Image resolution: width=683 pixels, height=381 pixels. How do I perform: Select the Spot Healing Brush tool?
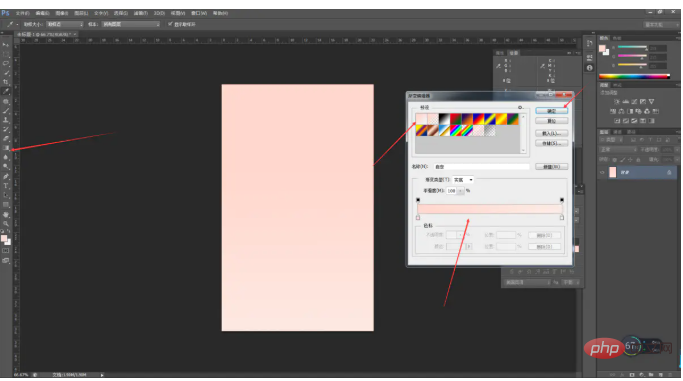6,101
